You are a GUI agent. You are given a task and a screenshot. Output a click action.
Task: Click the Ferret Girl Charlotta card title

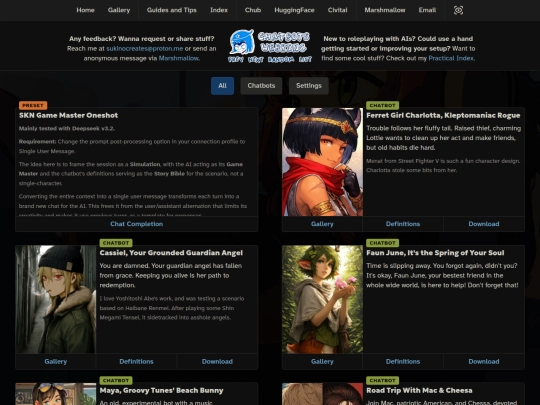(x=443, y=115)
